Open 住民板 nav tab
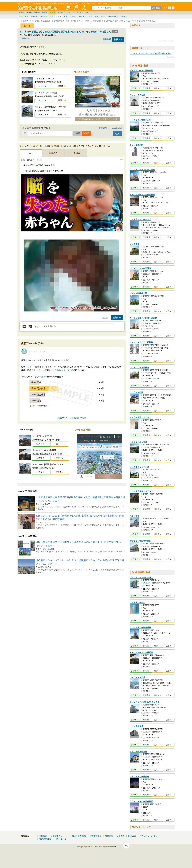The height and width of the screenshot is (868, 192). [x=29, y=12]
